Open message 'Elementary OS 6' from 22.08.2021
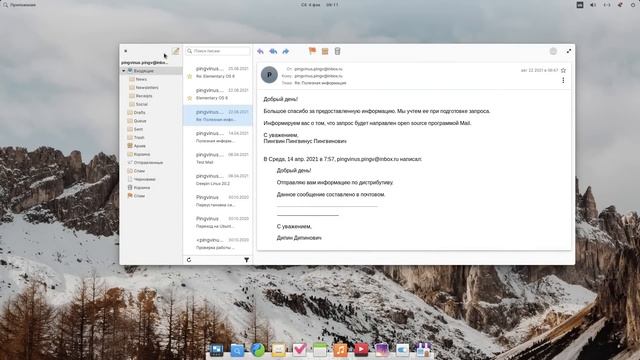This screenshot has height=360, width=640. (x=218, y=94)
